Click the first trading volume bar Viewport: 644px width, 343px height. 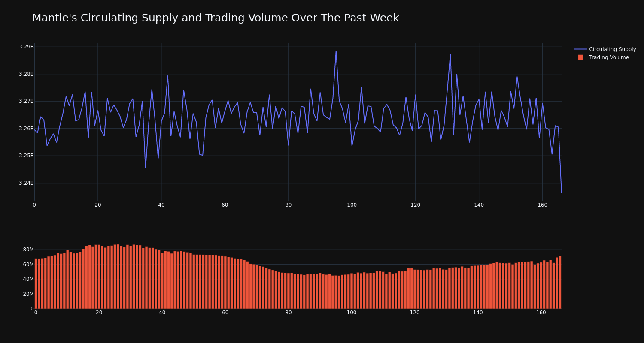coord(36,283)
